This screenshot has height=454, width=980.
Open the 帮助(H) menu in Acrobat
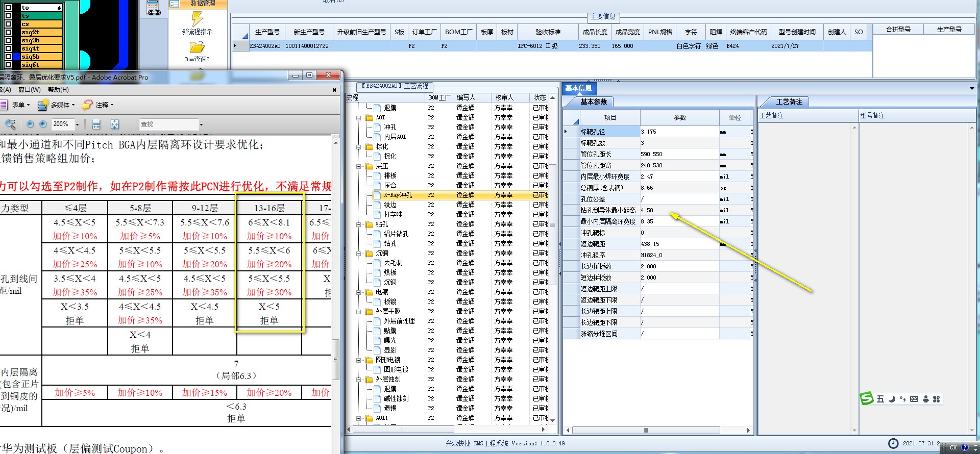tap(58, 90)
